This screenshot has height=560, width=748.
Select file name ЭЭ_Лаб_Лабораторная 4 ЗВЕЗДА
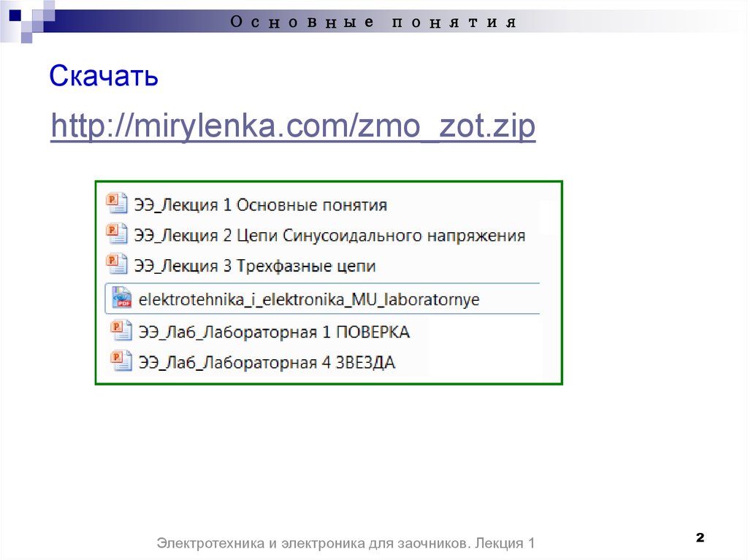pos(267,362)
